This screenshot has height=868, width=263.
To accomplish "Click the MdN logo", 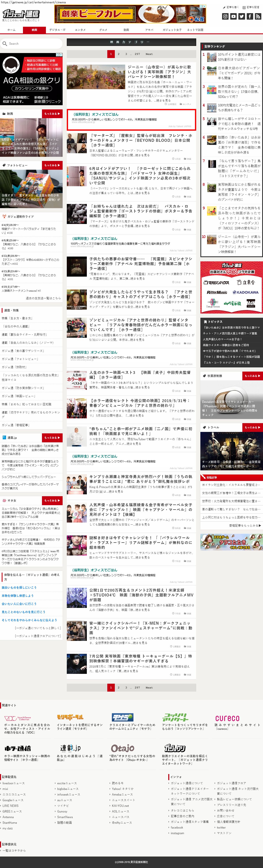I will (251, 304).
